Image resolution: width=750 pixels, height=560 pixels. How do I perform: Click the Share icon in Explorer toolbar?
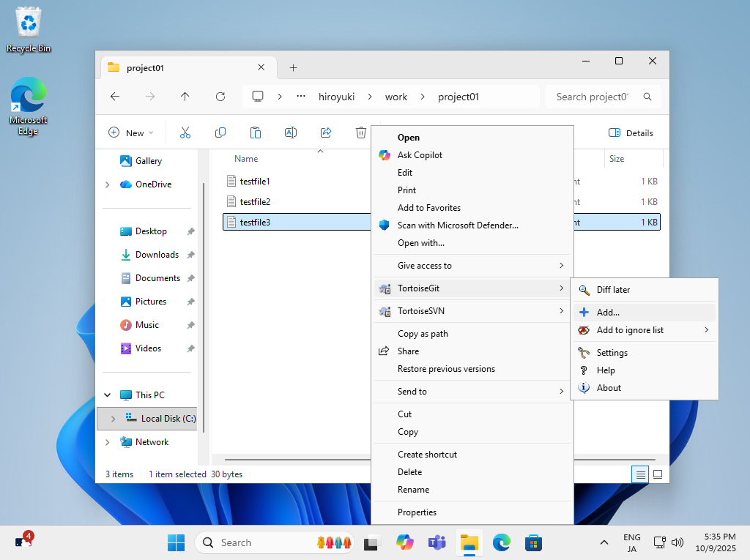(326, 132)
